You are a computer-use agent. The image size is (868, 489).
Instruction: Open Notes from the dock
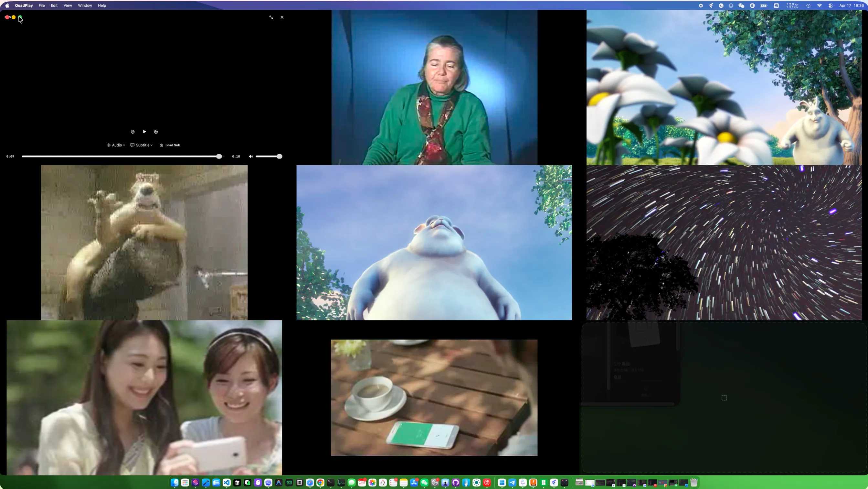[x=404, y=483]
